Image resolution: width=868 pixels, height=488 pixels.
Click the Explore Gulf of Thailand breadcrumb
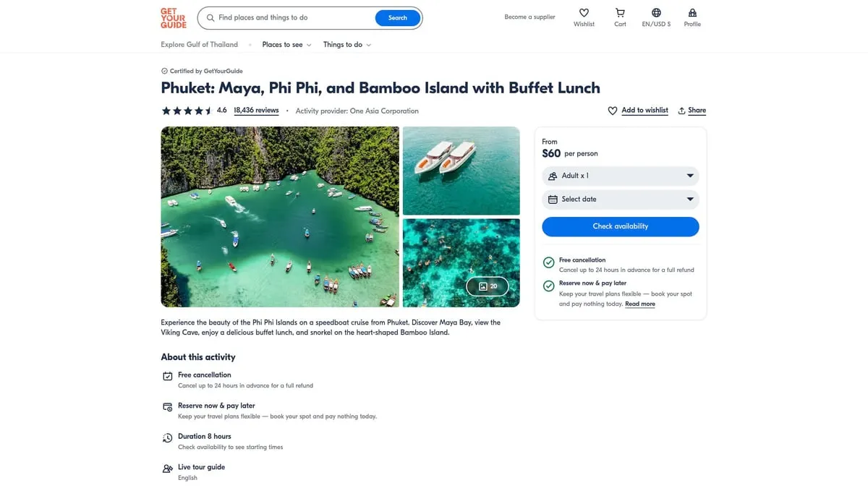click(x=199, y=44)
